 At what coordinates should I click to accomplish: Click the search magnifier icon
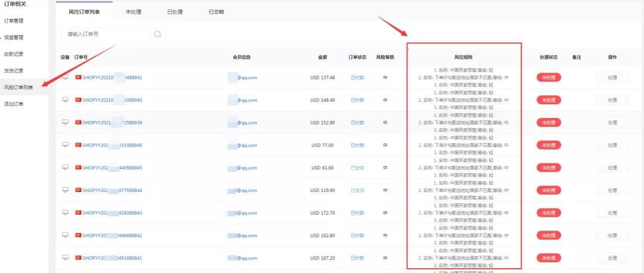157,34
